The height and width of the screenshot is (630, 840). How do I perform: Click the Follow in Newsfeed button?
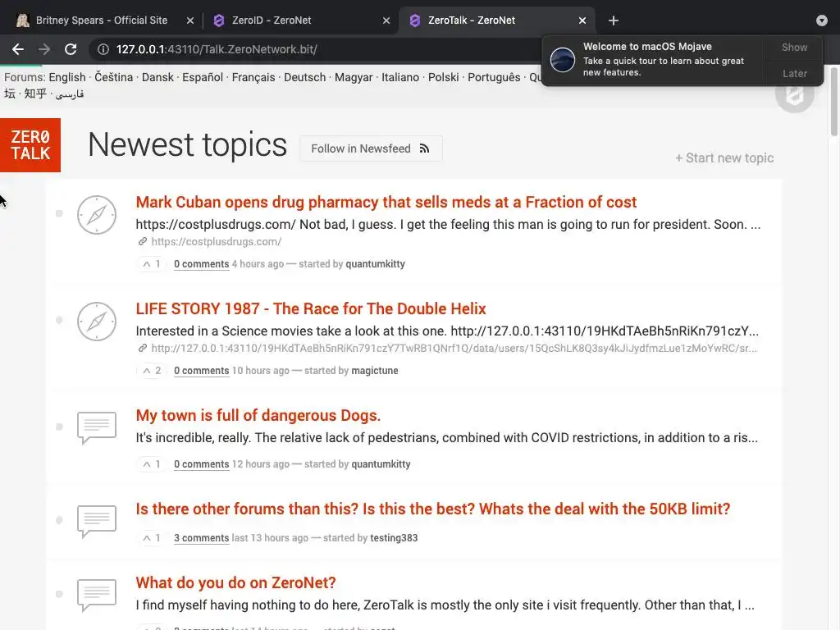tap(371, 148)
